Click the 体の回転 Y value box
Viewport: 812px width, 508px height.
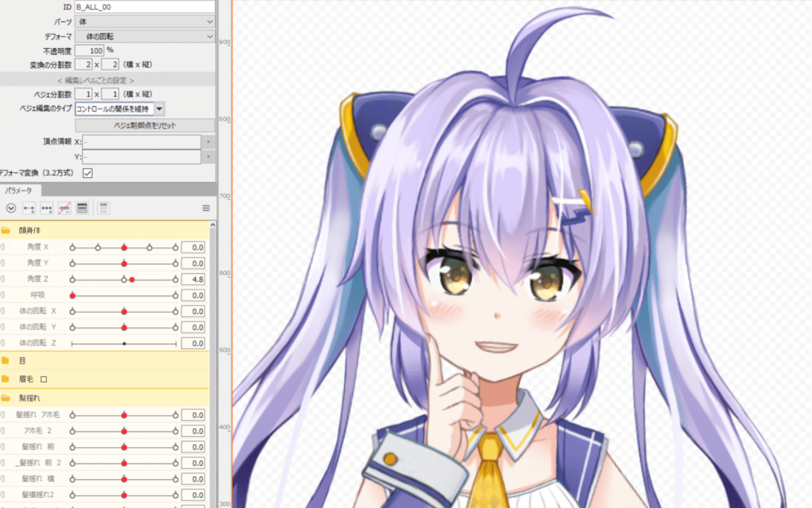click(x=193, y=327)
